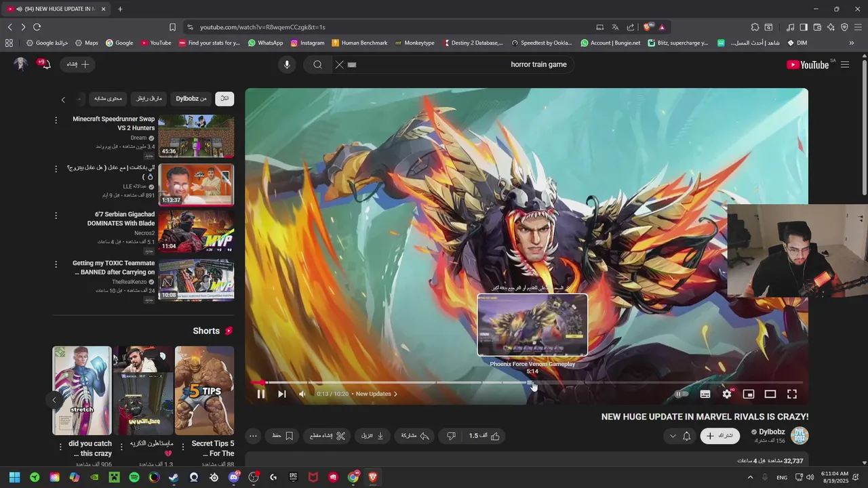Open the Dylbobz channel name link
Image resolution: width=868 pixels, height=488 pixels.
click(772, 432)
